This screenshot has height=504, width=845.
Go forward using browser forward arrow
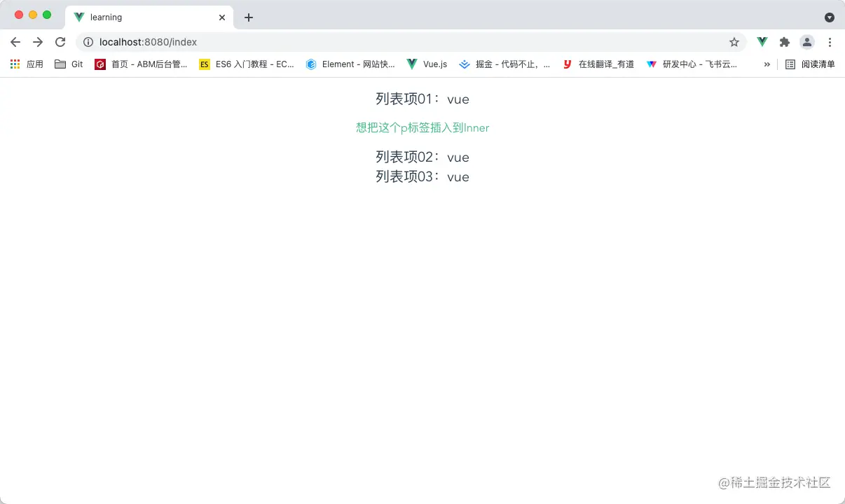click(x=38, y=42)
